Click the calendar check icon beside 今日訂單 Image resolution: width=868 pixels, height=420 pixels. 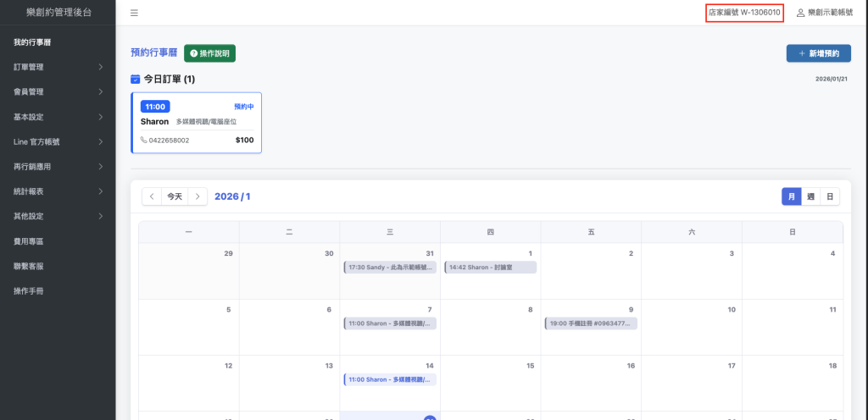coord(136,80)
